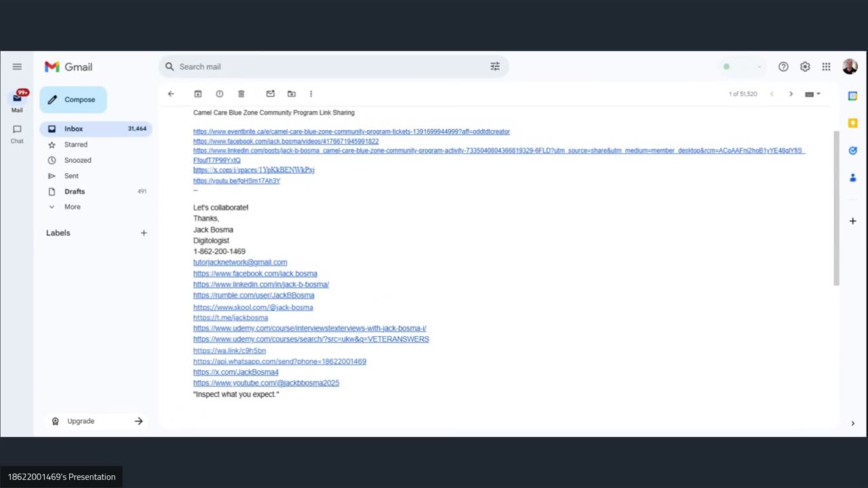Open Google Contacts side panel
Image resolution: width=868 pixels, height=488 pixels.
853,178
